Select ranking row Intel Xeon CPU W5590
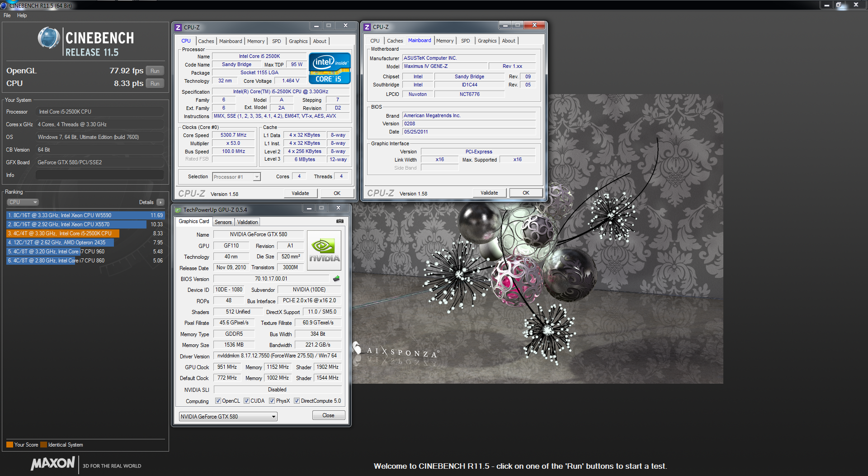Screen dimensions: 868x476 [x=85, y=215]
